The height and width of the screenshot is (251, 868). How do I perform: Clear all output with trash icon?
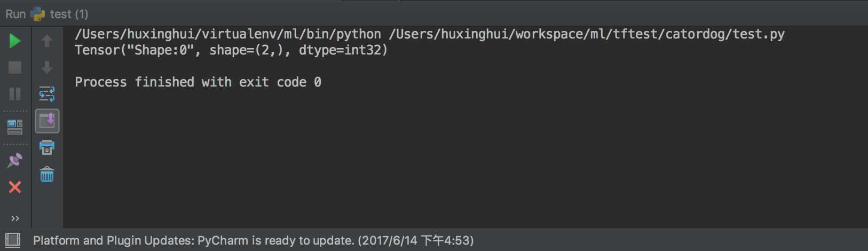47,174
